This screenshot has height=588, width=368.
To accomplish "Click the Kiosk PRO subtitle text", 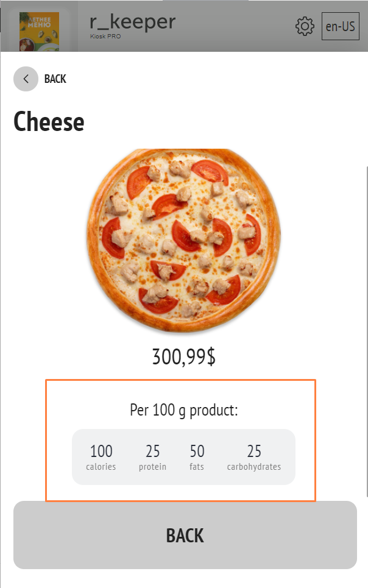I will [105, 37].
